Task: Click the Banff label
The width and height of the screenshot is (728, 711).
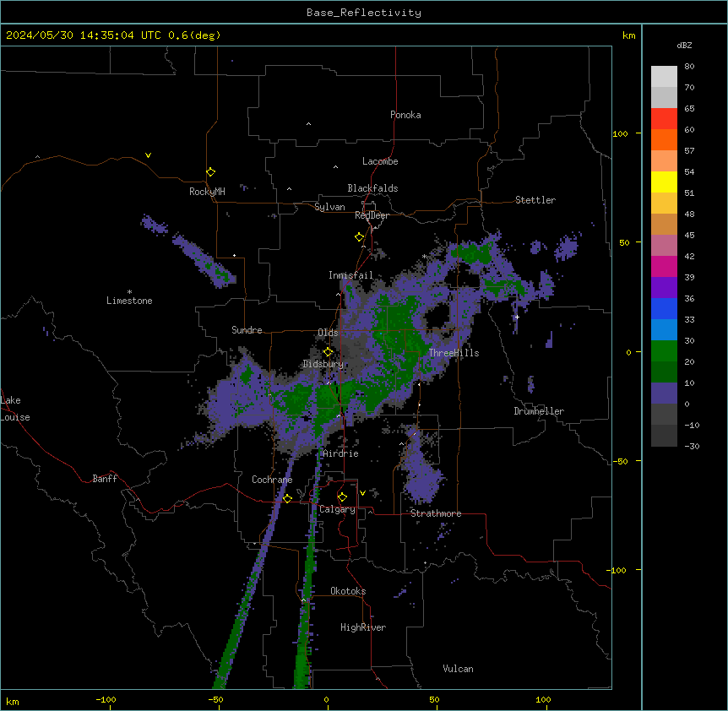Action: [105, 479]
